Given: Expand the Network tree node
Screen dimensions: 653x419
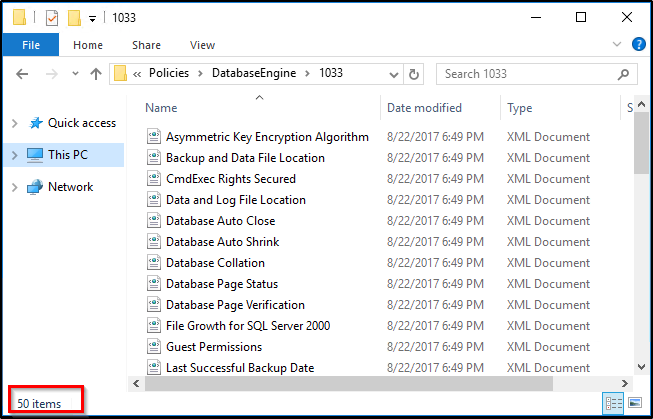Looking at the screenshot, I should (x=15, y=187).
